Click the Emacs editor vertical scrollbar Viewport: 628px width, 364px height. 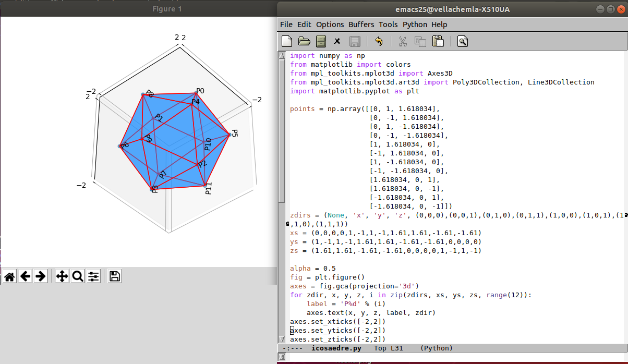click(282, 130)
